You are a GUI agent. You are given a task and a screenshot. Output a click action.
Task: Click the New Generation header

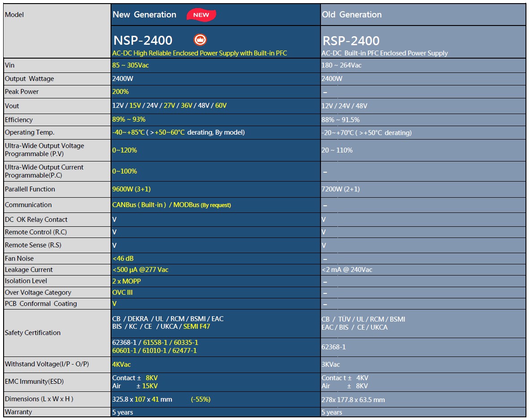point(144,14)
